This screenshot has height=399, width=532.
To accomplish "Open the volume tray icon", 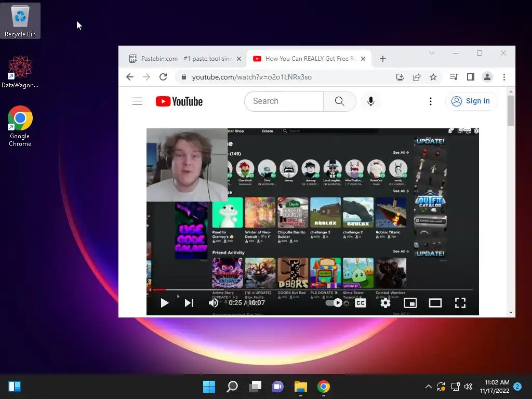I will click(468, 387).
